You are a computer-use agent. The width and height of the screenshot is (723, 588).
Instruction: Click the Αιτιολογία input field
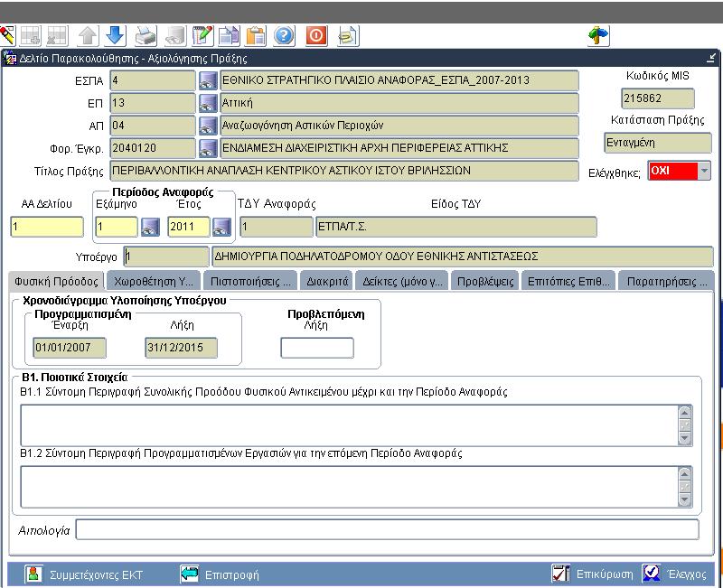click(388, 529)
